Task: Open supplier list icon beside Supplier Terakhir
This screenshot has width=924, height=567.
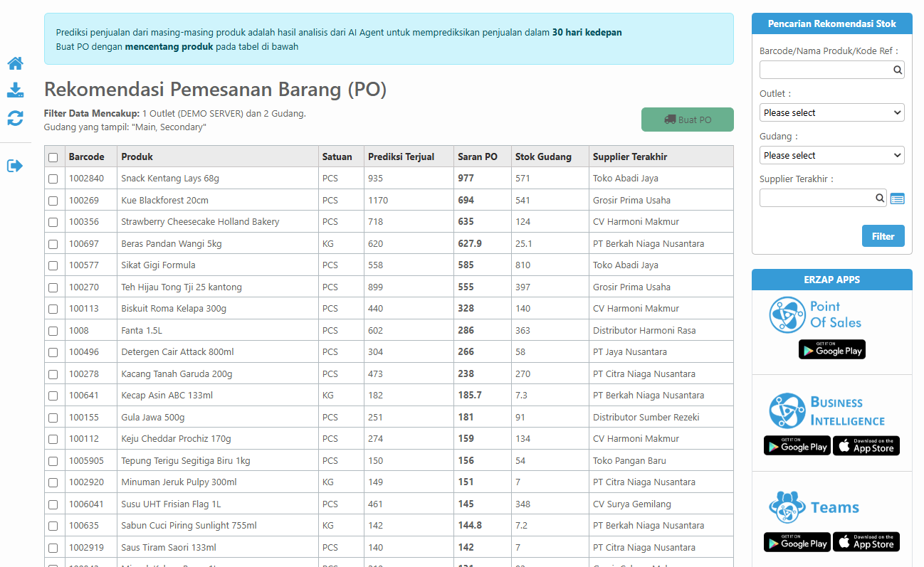Action: 897,198
